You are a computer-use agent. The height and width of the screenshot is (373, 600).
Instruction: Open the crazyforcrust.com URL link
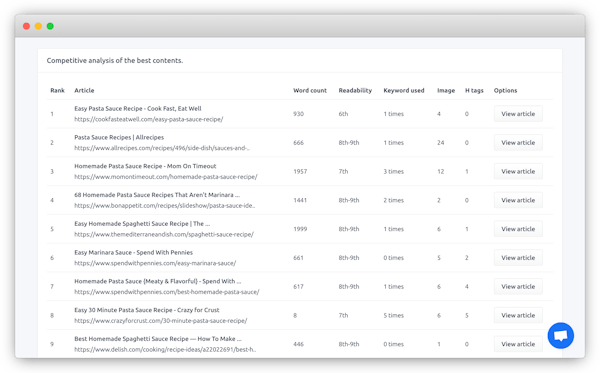[x=161, y=321]
